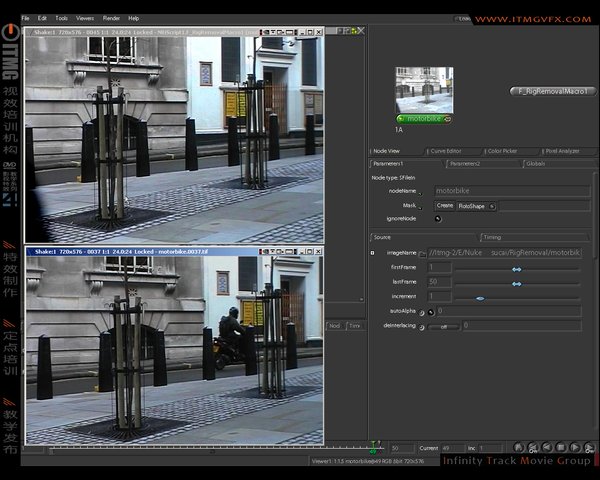Click the Create mask button
The height and width of the screenshot is (480, 600).
pyautogui.click(x=444, y=205)
